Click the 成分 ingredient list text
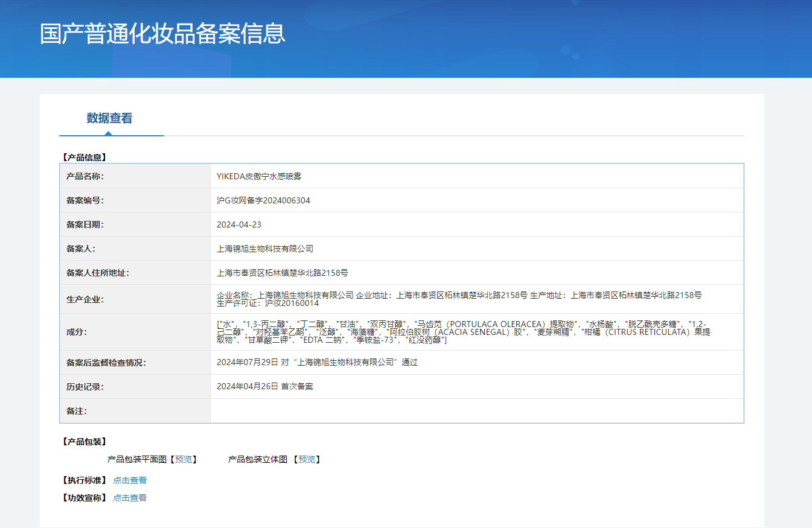 tap(464, 332)
